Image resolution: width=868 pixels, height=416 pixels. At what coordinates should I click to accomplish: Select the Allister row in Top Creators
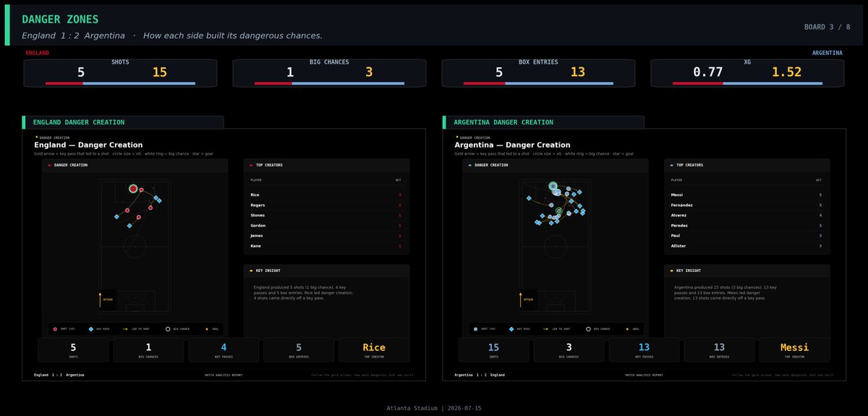tap(746, 246)
